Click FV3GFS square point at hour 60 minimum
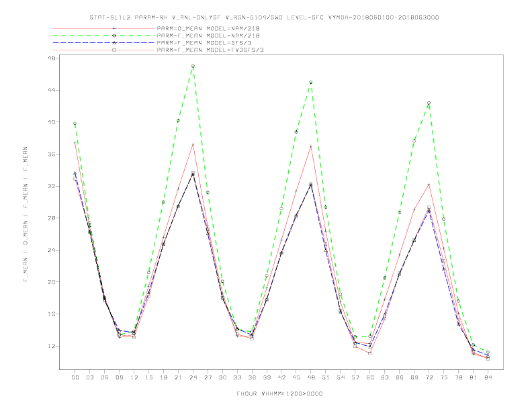Screen dimensions: 532x411 tap(370, 353)
